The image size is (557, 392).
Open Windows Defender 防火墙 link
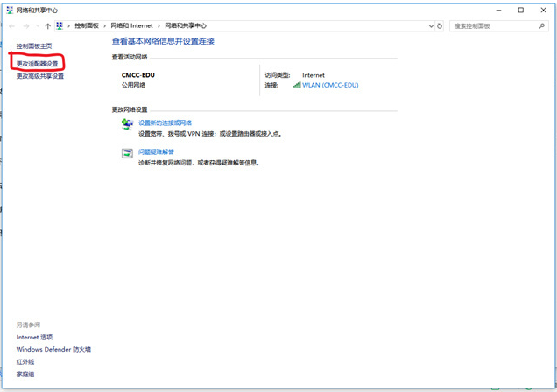(x=53, y=349)
